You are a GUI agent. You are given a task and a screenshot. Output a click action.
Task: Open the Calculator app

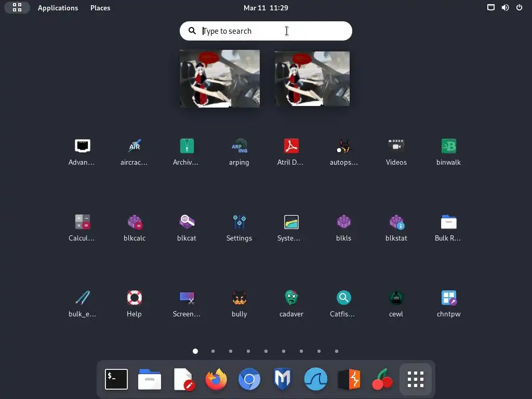coord(82,222)
